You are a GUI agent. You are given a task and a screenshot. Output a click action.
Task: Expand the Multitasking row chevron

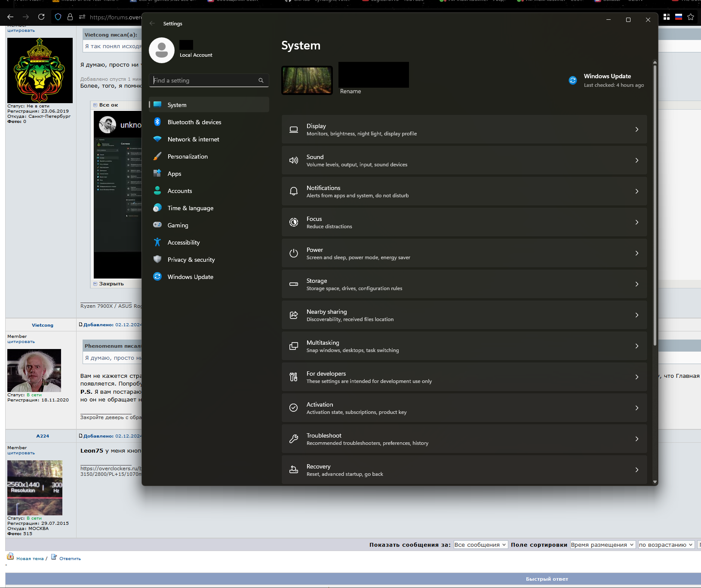[x=637, y=346]
